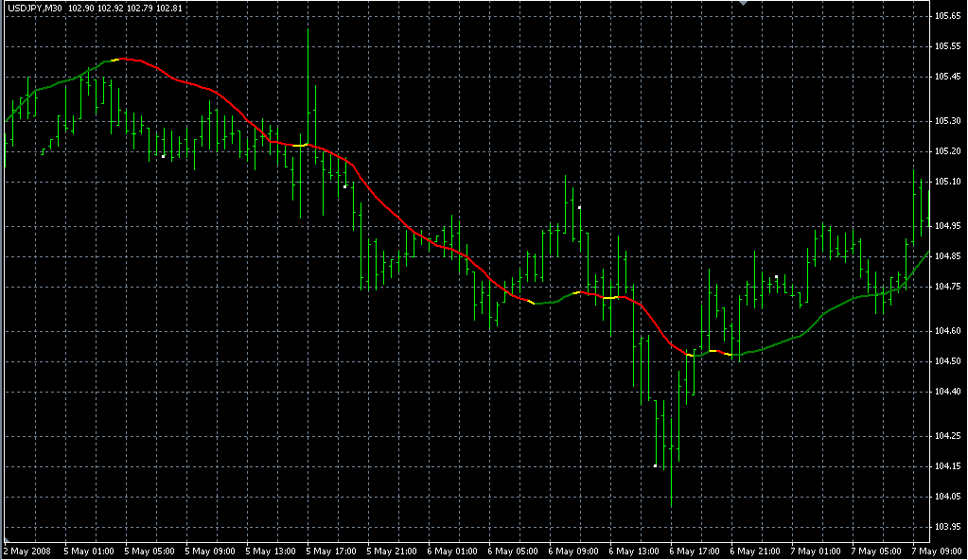
Task: Click the chart shift triangle marker at top
Action: 744,3
